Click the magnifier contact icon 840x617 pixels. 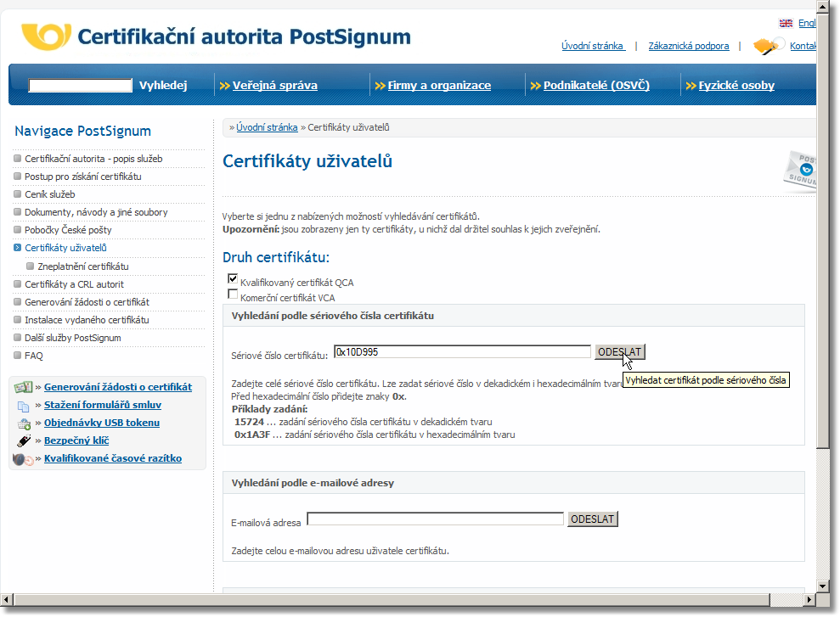[x=768, y=46]
